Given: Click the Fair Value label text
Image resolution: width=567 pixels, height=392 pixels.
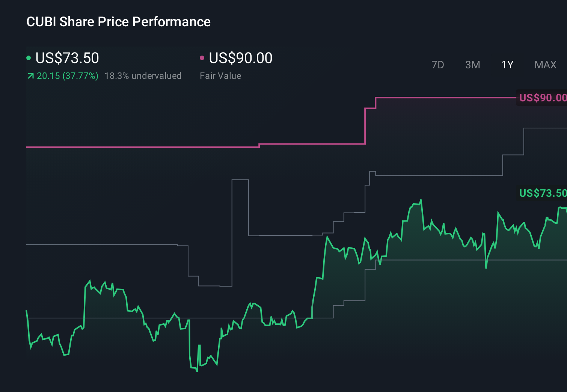Looking at the screenshot, I should pos(221,75).
